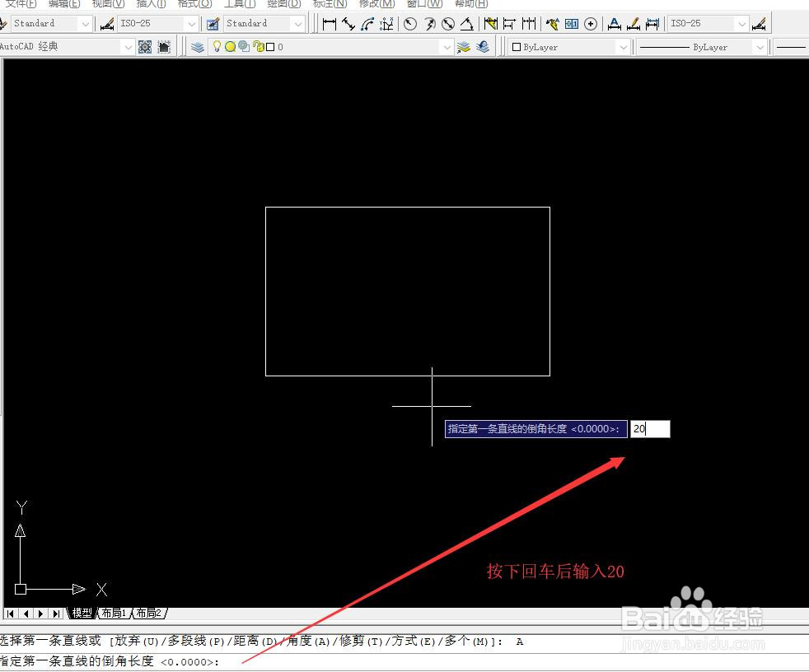Click layer 0 color square
The height and width of the screenshot is (672, 809).
pyautogui.click(x=270, y=47)
